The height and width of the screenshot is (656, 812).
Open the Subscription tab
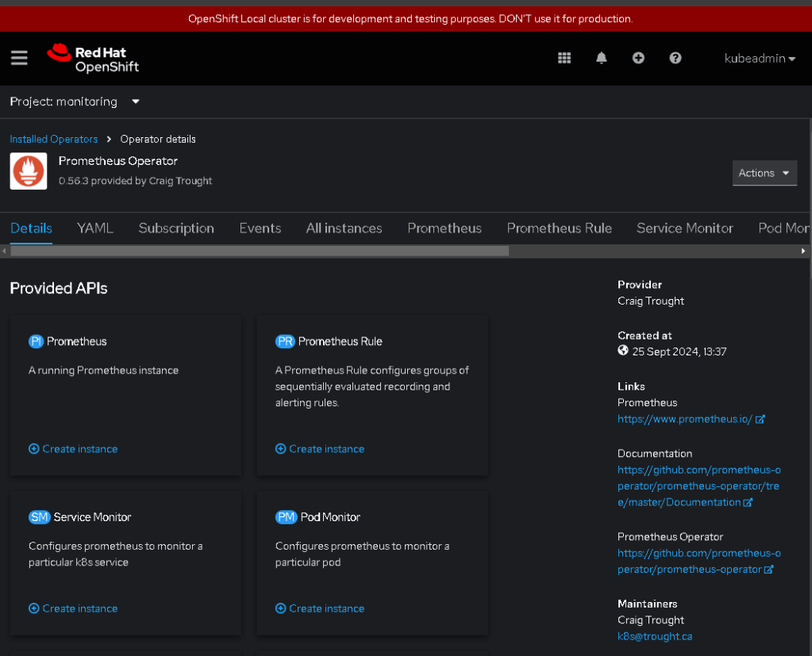(176, 228)
